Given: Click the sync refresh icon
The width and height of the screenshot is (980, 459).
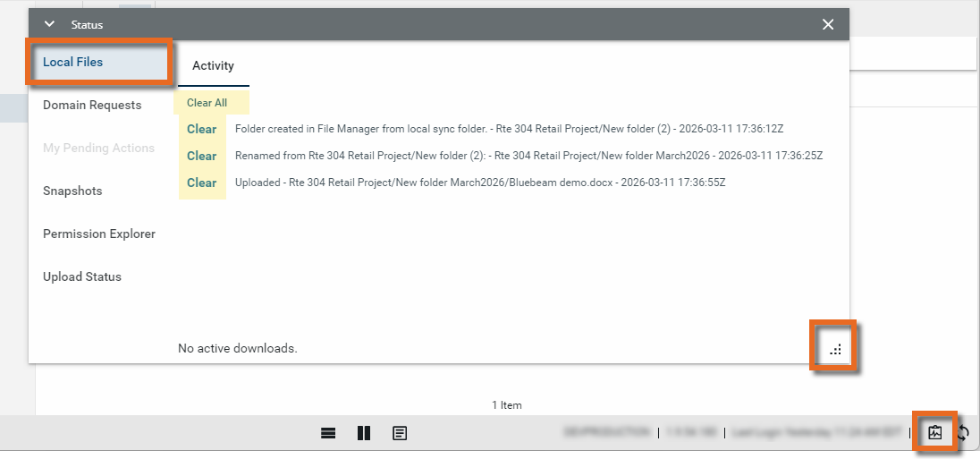Looking at the screenshot, I should tap(964, 433).
